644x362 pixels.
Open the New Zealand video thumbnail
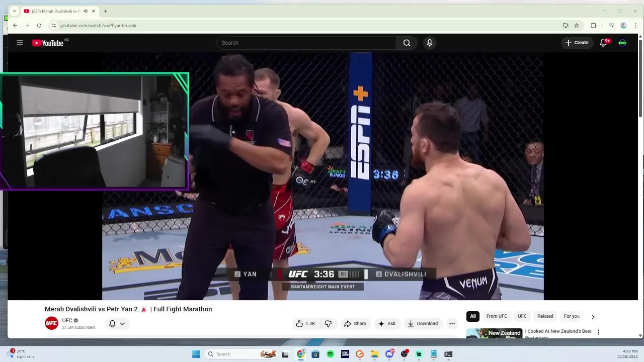click(494, 333)
